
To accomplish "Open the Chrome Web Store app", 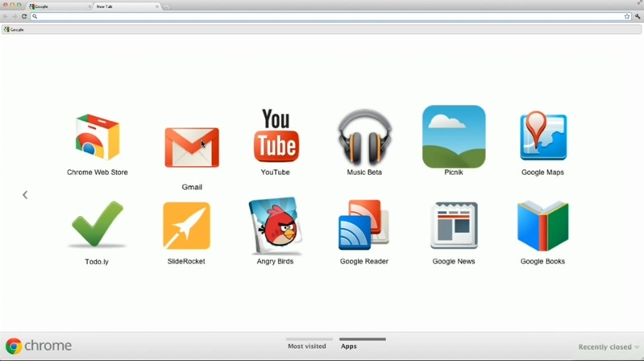I will tap(98, 137).
